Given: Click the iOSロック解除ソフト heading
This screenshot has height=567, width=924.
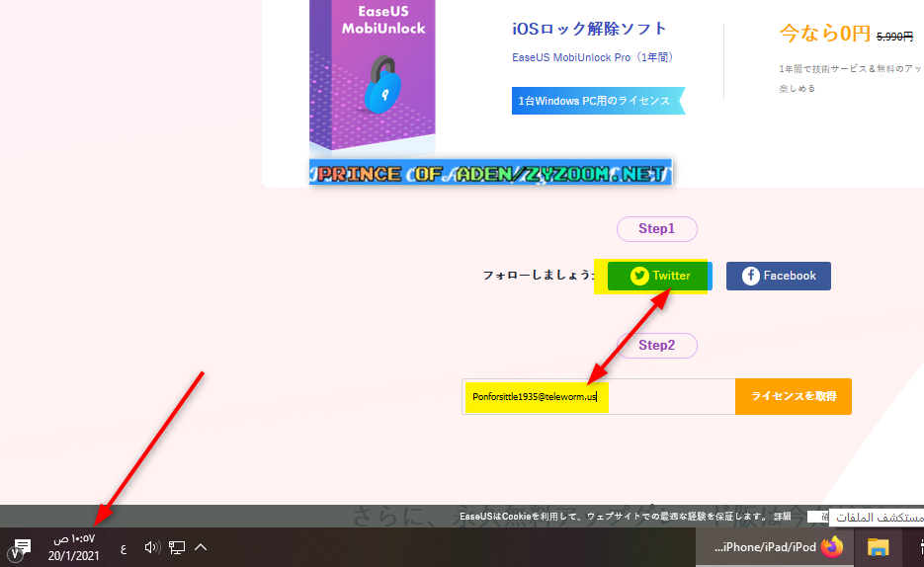Looking at the screenshot, I should (589, 29).
